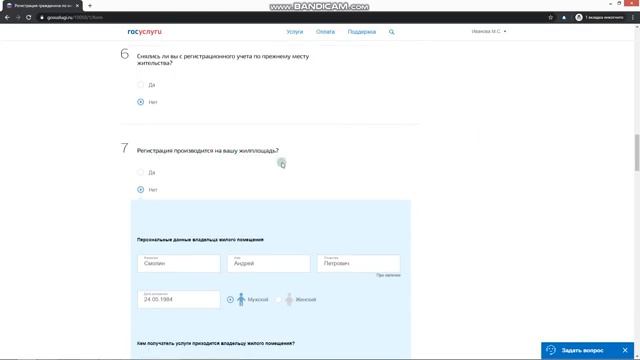This screenshot has height=360, width=640.
Task: Click the site lock icon in the address bar
Action: coord(42,18)
